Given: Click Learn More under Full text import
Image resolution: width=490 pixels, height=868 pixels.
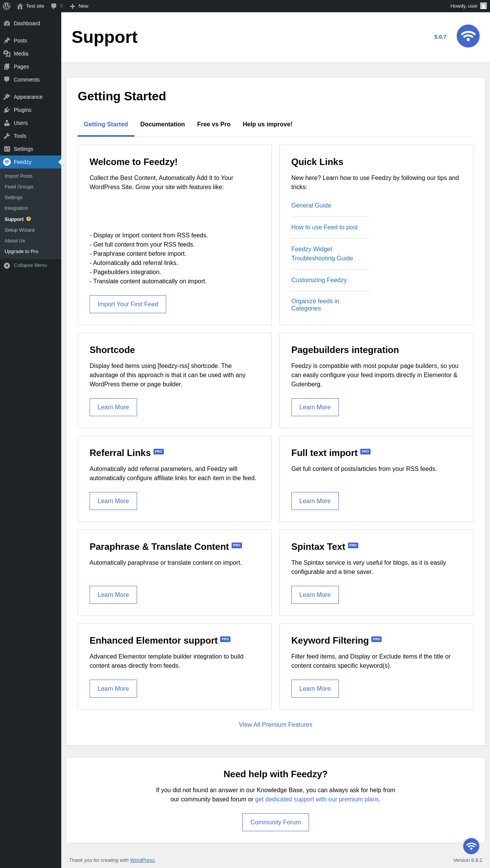Looking at the screenshot, I should tap(315, 501).
